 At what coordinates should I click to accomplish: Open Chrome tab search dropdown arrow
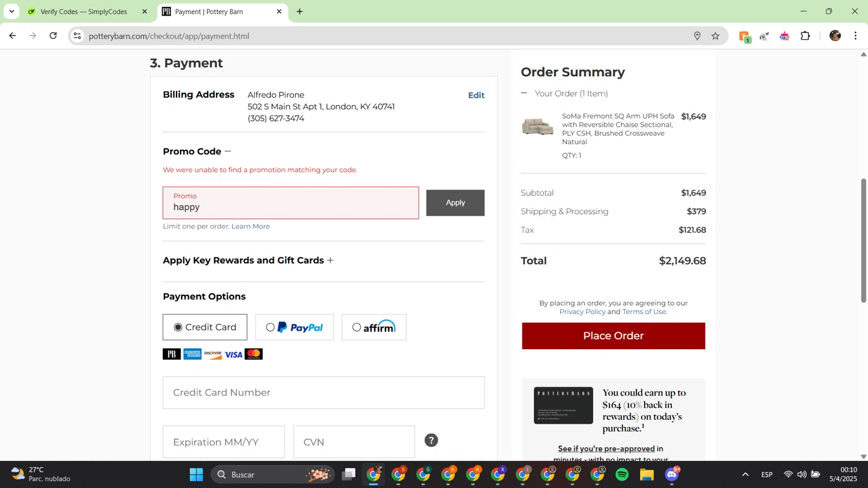click(12, 12)
